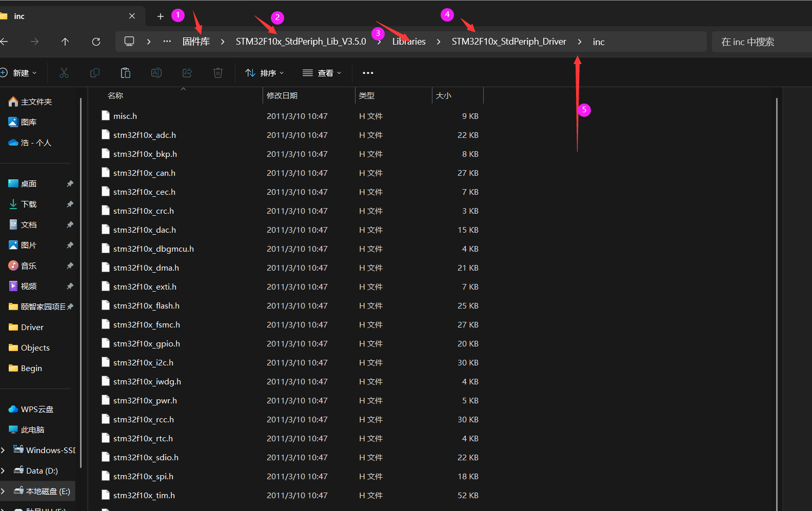Expand the Windows-SSD drive node
Screen dimensions: 812x511
(3, 450)
